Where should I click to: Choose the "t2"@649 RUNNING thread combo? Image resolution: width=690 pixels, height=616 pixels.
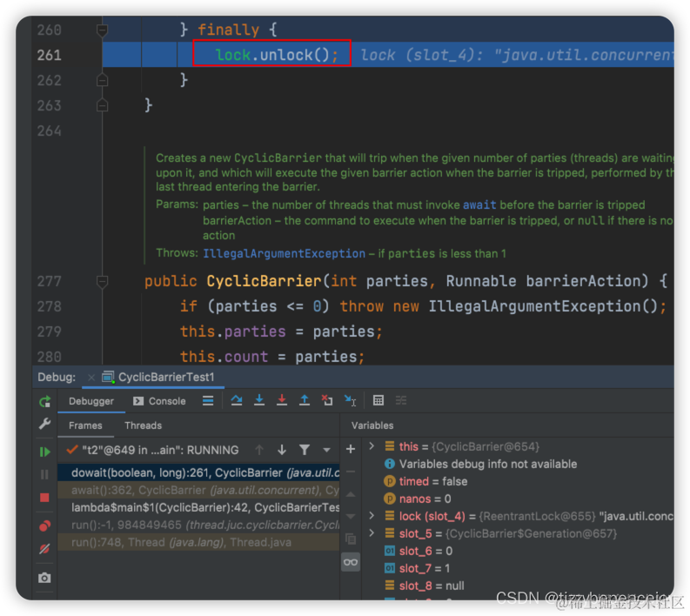[152, 450]
